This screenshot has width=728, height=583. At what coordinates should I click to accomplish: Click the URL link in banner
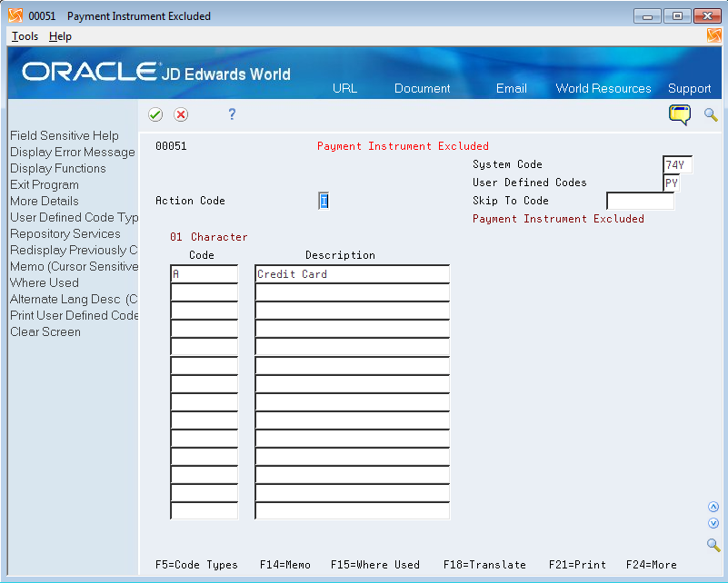345,88
